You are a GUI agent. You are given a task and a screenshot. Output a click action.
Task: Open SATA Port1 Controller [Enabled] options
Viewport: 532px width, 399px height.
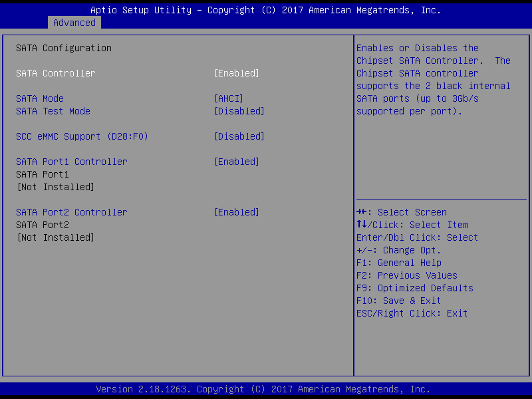(x=236, y=162)
